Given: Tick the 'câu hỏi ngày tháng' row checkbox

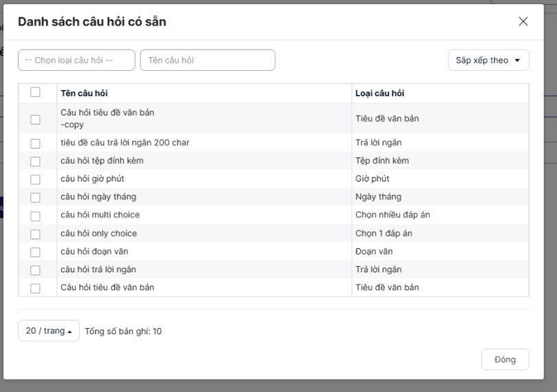Looking at the screenshot, I should (35, 197).
